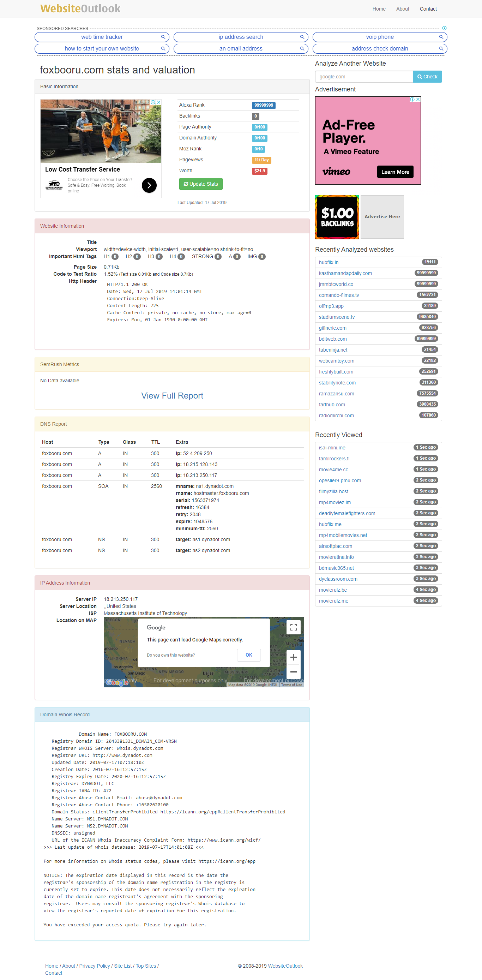
Task: Click the Google logo on the map
Action: 117,682
